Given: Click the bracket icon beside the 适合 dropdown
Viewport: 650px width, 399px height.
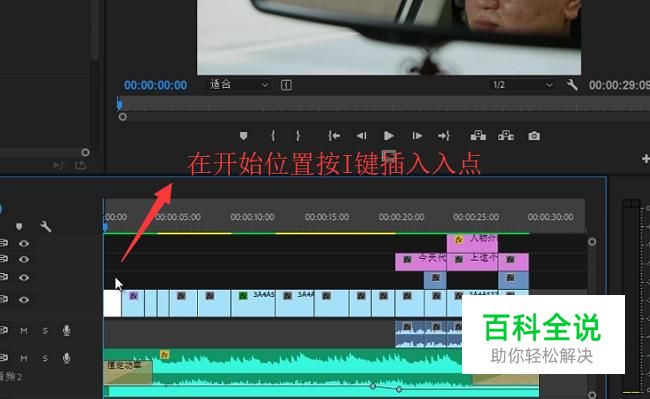Looking at the screenshot, I should pos(286,85).
